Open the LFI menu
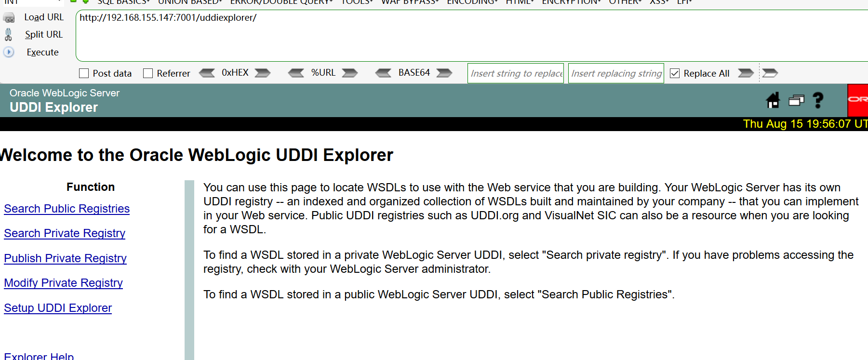This screenshot has height=360, width=868. [x=685, y=2]
